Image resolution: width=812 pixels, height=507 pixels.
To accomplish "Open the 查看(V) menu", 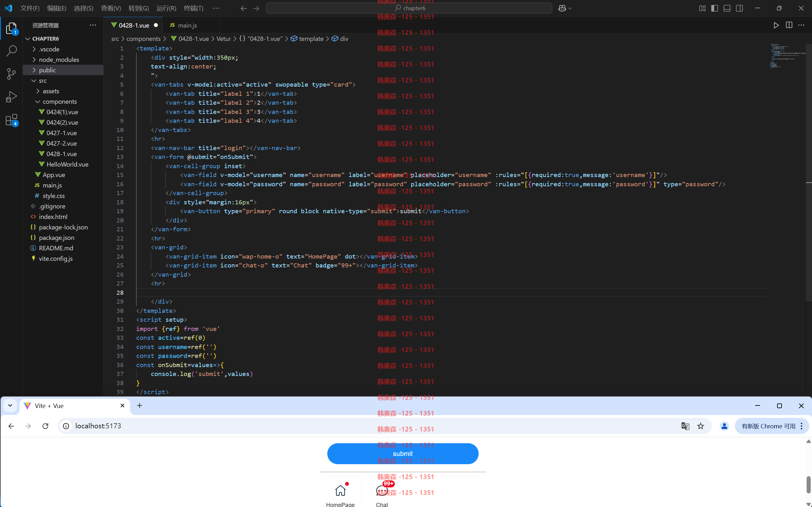I will pos(111,8).
